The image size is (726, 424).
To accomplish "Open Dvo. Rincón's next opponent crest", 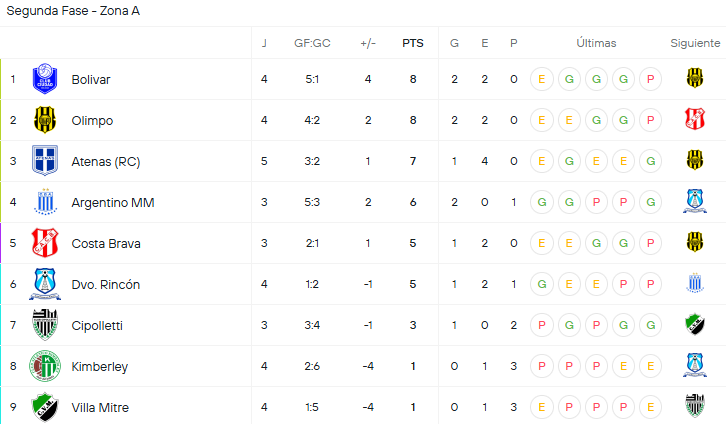I will click(695, 284).
